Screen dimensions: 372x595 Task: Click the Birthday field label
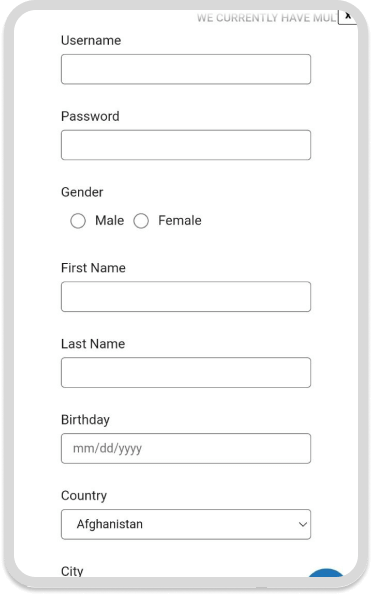85,420
